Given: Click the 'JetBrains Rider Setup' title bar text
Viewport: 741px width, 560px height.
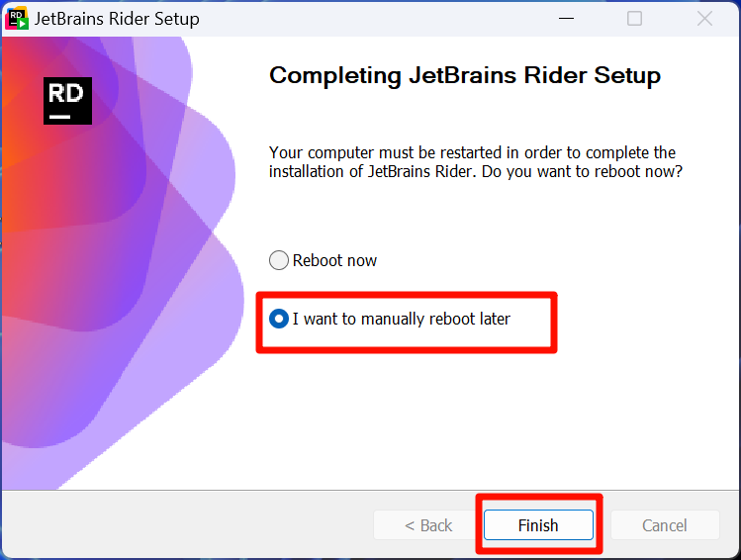Looking at the screenshot, I should [x=117, y=19].
